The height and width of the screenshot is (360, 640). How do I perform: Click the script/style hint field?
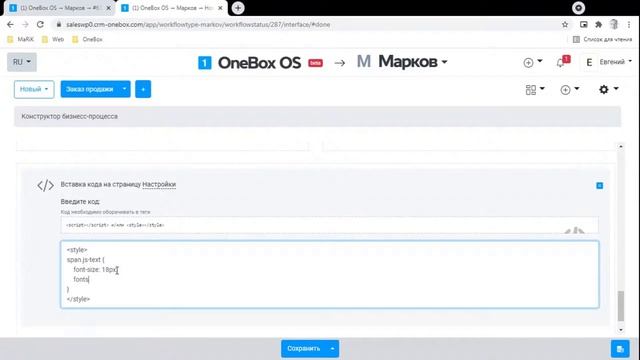(x=330, y=225)
